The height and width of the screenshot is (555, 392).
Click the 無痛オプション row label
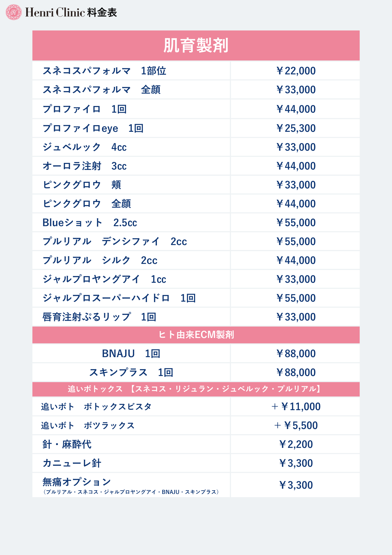pos(77,482)
